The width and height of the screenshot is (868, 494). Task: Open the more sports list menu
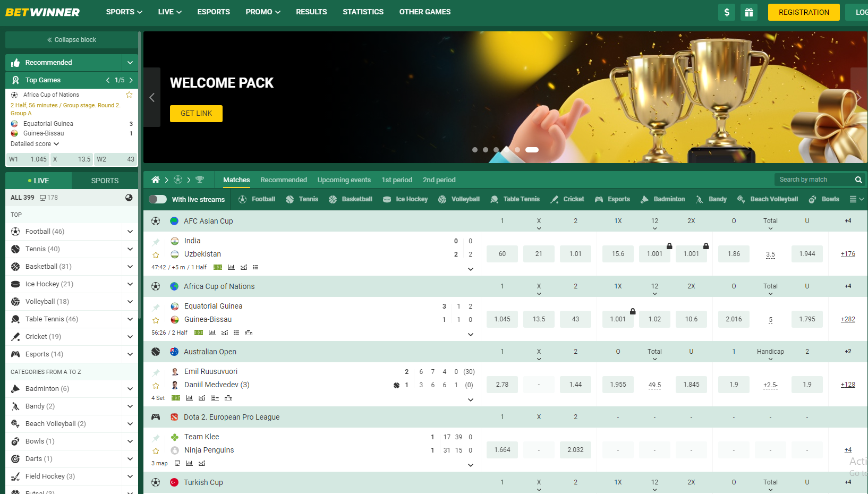856,199
